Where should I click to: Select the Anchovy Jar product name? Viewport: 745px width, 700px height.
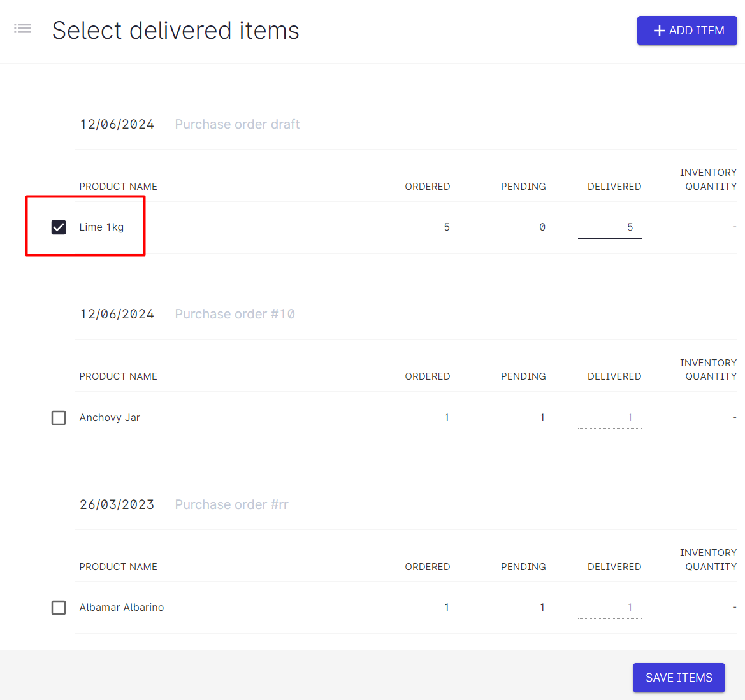[x=109, y=417]
